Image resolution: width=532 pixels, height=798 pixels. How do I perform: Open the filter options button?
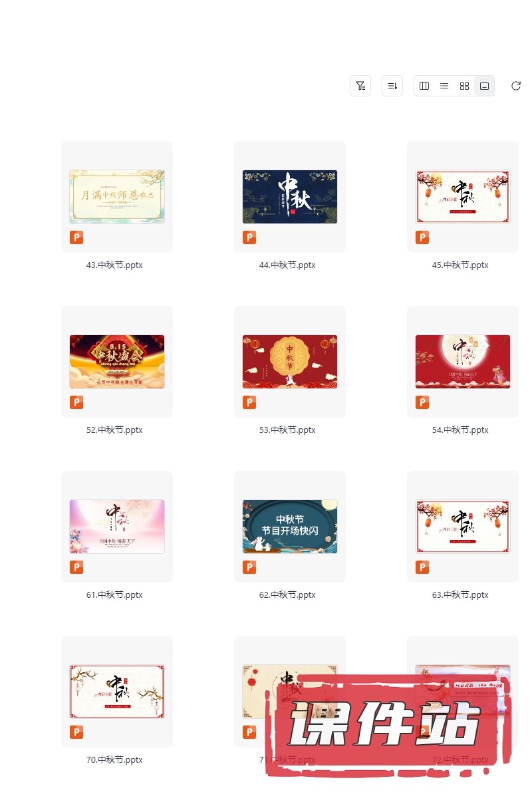[x=360, y=86]
